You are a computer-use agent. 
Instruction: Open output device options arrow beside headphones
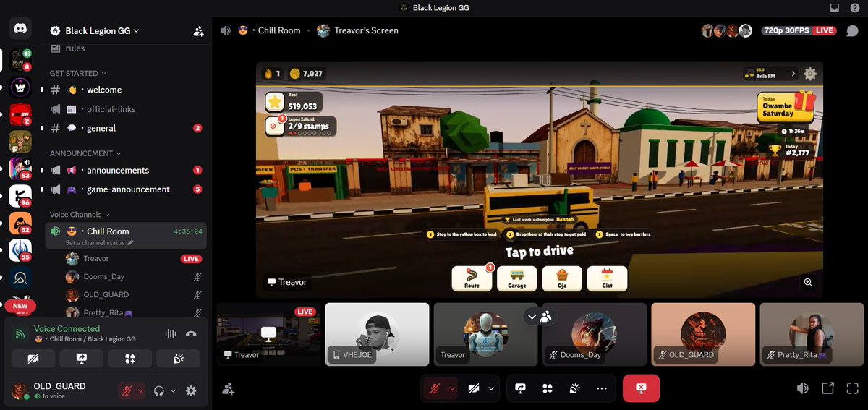click(173, 390)
